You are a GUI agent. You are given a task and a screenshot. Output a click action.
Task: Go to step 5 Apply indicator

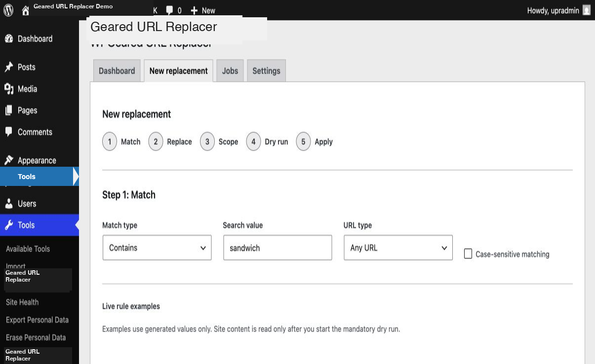(315, 142)
